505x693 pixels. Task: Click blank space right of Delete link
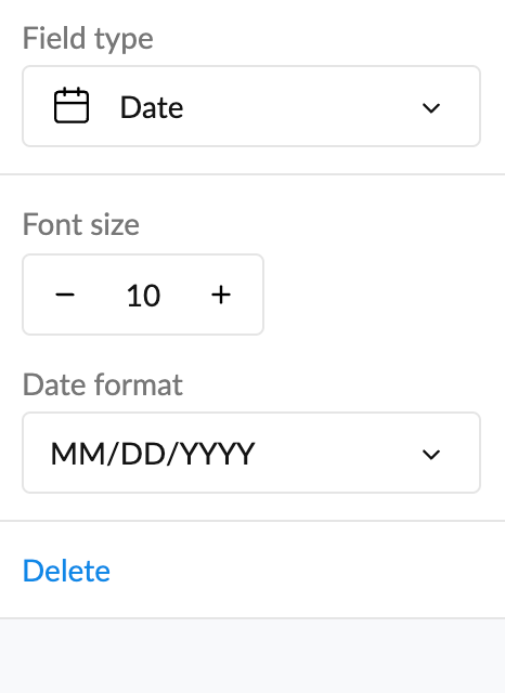click(305, 571)
